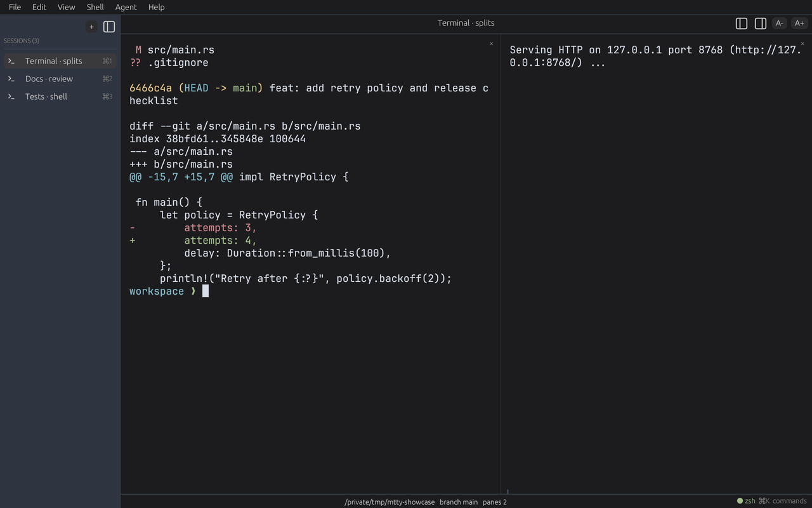812x508 pixels.
Task: Add a new session with the plus button
Action: pos(91,27)
